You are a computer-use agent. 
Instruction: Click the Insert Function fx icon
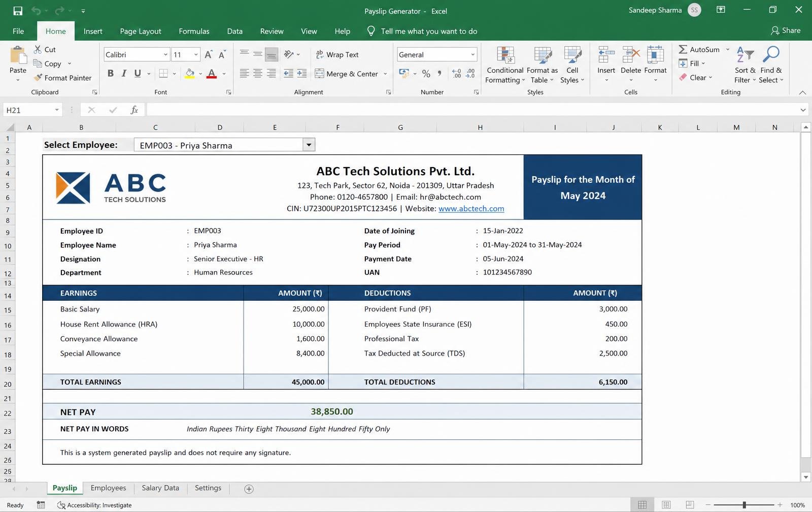(134, 110)
